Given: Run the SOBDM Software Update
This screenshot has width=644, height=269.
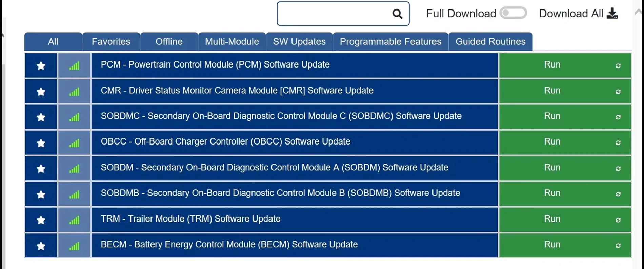Looking at the screenshot, I should click(x=552, y=168).
